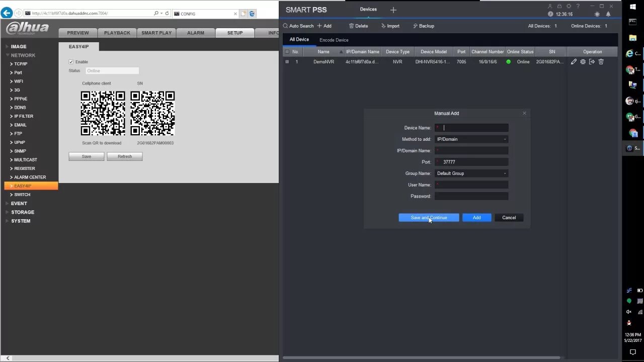Click the User Name input field
644x362 pixels.
point(471,185)
